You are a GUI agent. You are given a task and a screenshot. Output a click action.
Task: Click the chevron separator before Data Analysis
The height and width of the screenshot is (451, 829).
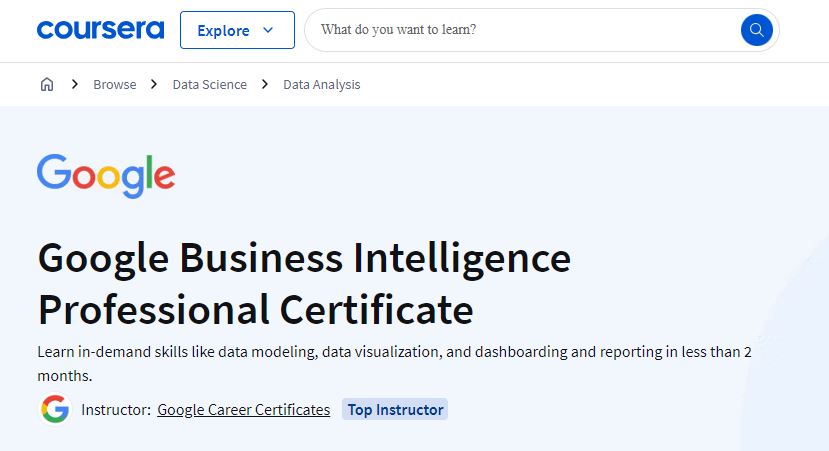click(x=265, y=84)
